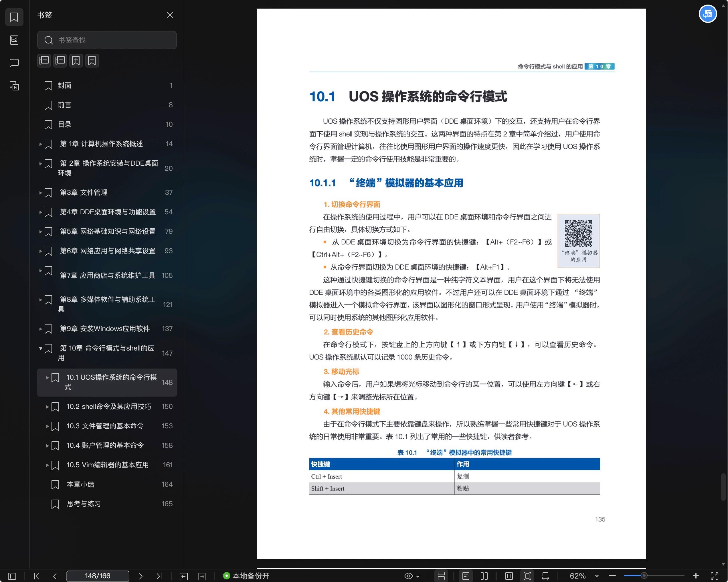Enter full screen mode
Image resolution: width=728 pixels, height=582 pixels.
click(715, 576)
